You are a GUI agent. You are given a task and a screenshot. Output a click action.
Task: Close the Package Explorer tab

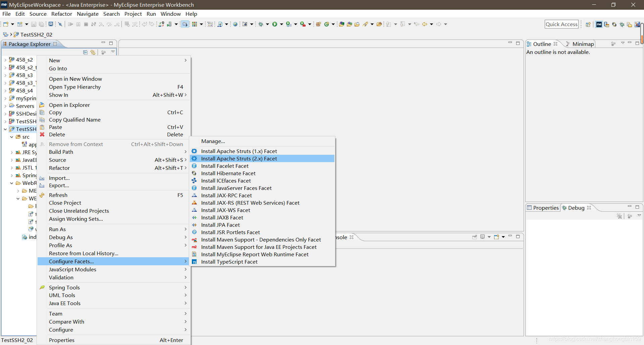(x=55, y=44)
